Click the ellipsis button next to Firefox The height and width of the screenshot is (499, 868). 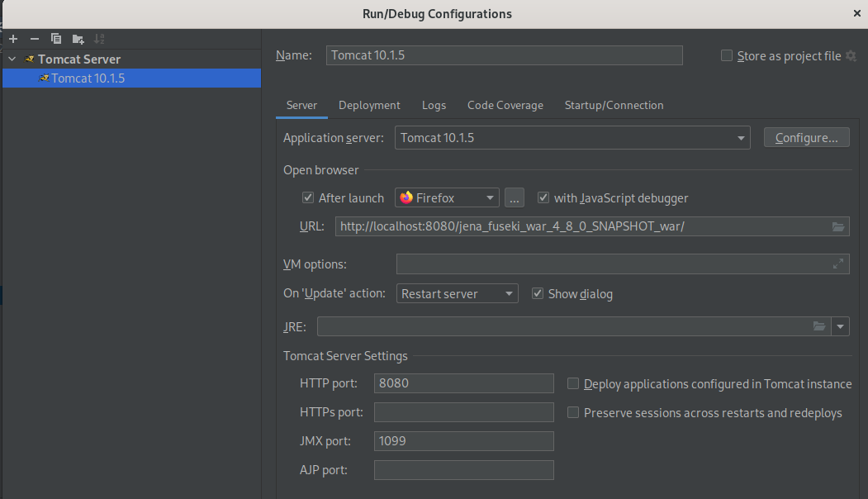[x=515, y=198]
